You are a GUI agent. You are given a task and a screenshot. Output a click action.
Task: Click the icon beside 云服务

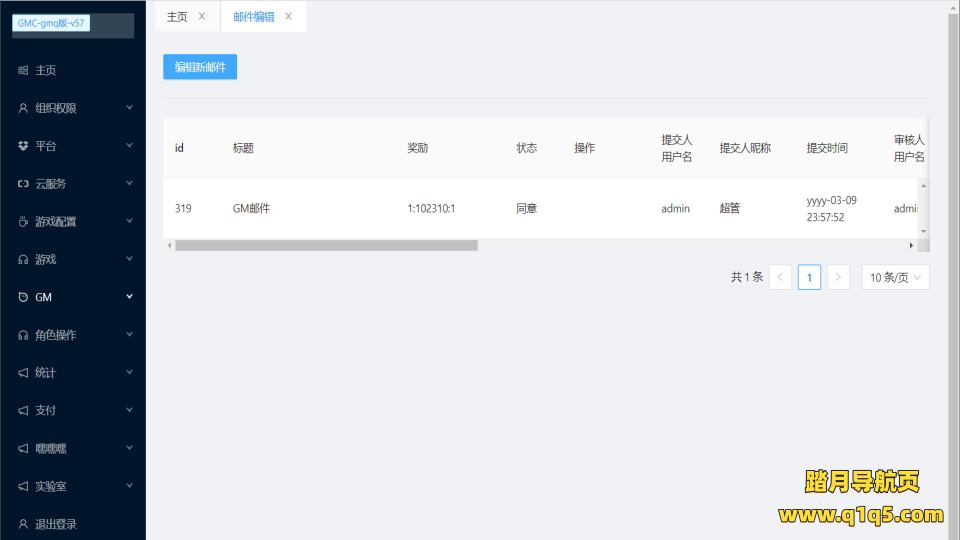23,184
